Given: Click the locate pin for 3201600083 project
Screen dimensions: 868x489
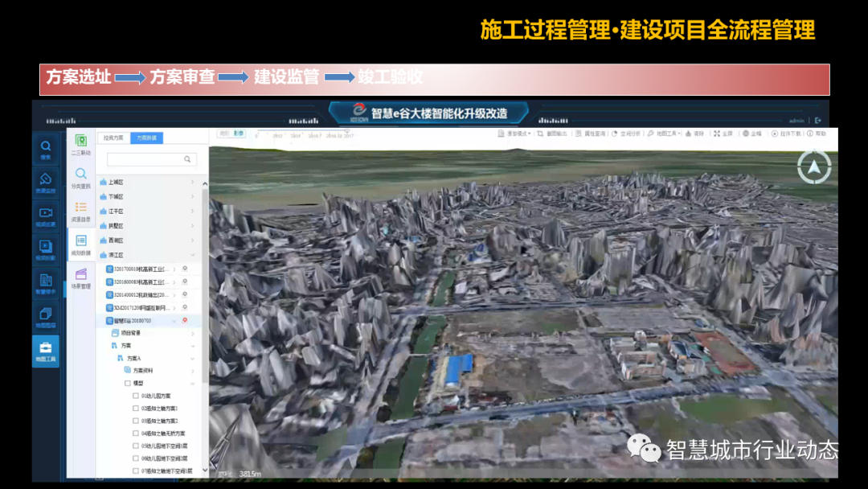Looking at the screenshot, I should click(x=185, y=281).
